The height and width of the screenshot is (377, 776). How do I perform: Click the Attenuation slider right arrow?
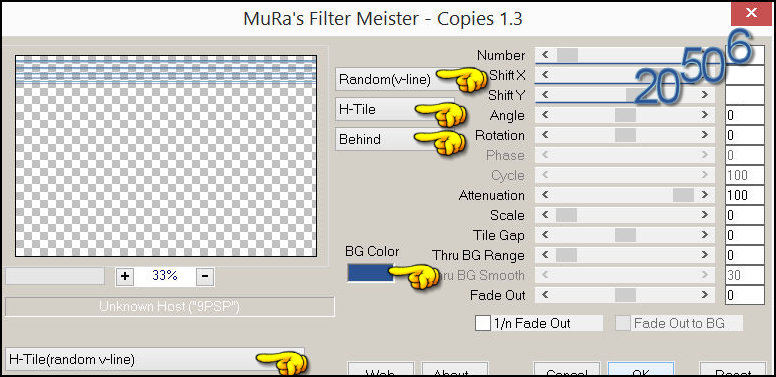pyautogui.click(x=705, y=195)
